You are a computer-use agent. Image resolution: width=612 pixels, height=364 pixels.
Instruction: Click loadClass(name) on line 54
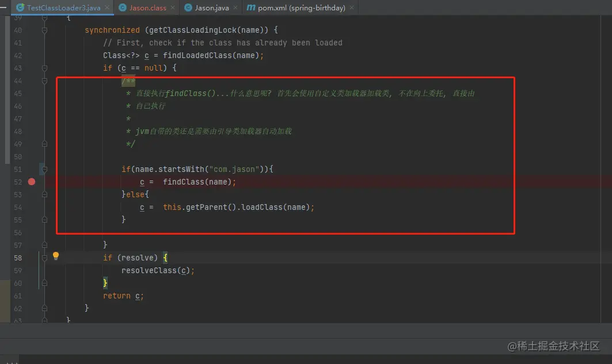click(x=275, y=208)
